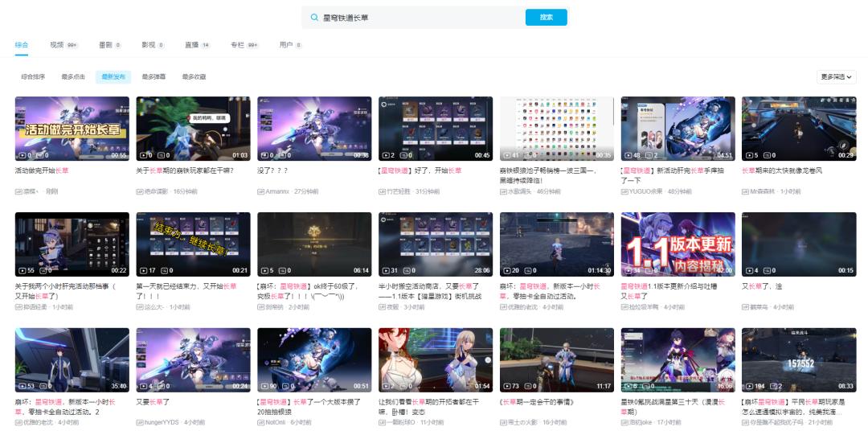Viewport: 868px width, 431px height.
Task: Click the search field containing 星穹铁道长草
Action: (413, 17)
